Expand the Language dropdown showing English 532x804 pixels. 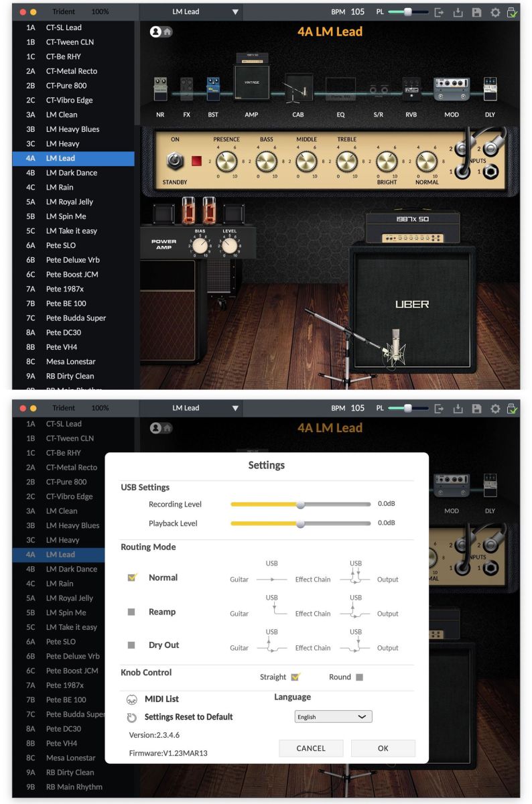click(333, 717)
